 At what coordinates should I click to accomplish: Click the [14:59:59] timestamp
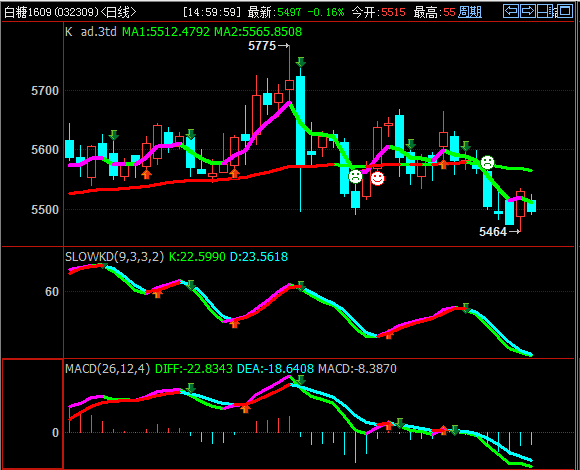(x=212, y=12)
